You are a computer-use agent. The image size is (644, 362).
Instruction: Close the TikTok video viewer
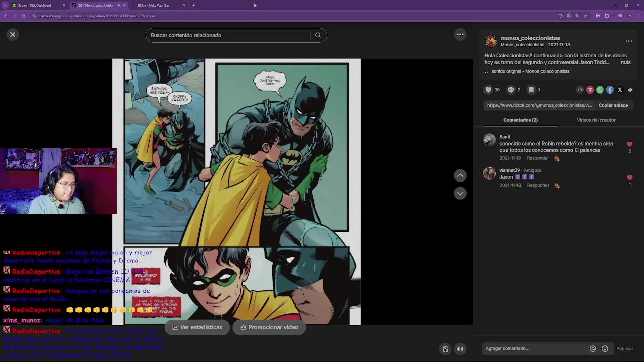tap(13, 34)
